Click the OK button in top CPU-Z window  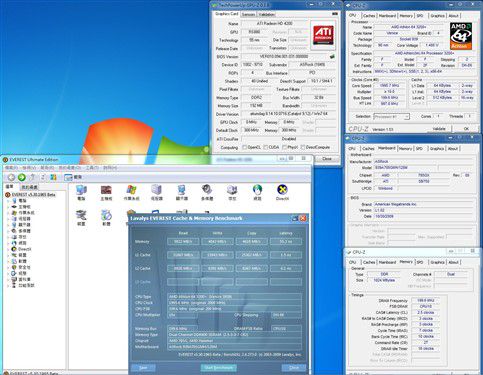pos(466,129)
